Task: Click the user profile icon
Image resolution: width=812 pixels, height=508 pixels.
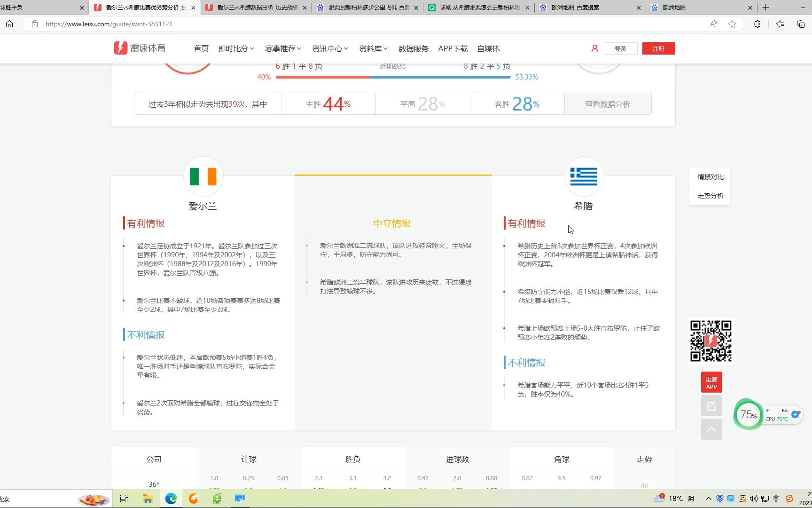Action: pyautogui.click(x=594, y=48)
